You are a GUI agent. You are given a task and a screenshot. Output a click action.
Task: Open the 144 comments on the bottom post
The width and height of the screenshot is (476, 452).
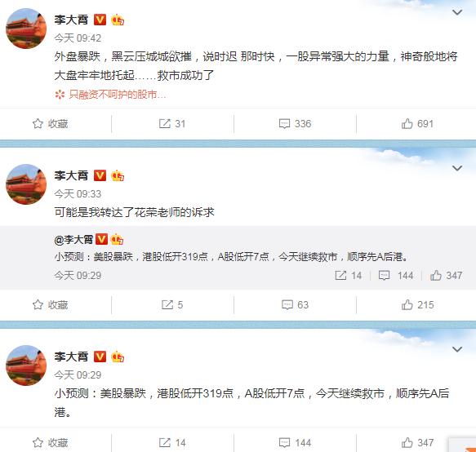pyautogui.click(x=295, y=442)
